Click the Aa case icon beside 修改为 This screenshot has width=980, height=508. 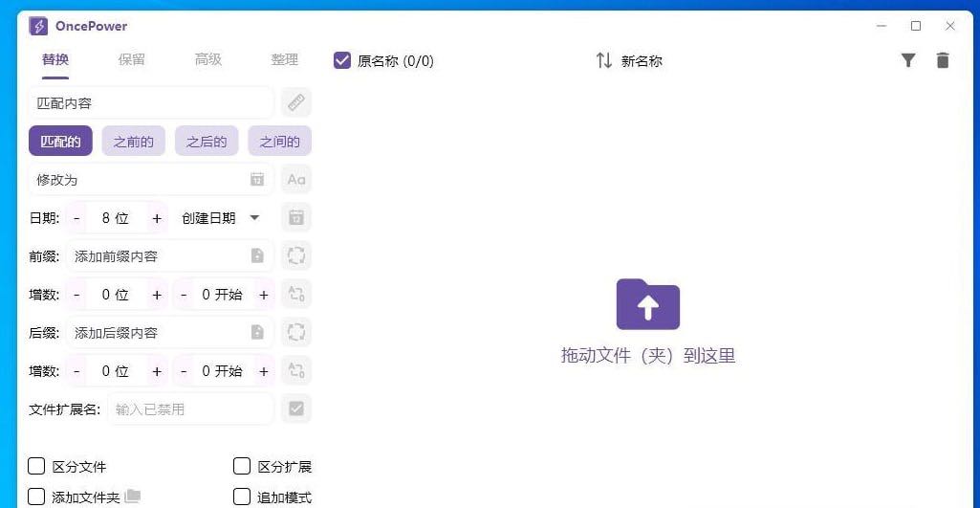(x=296, y=179)
